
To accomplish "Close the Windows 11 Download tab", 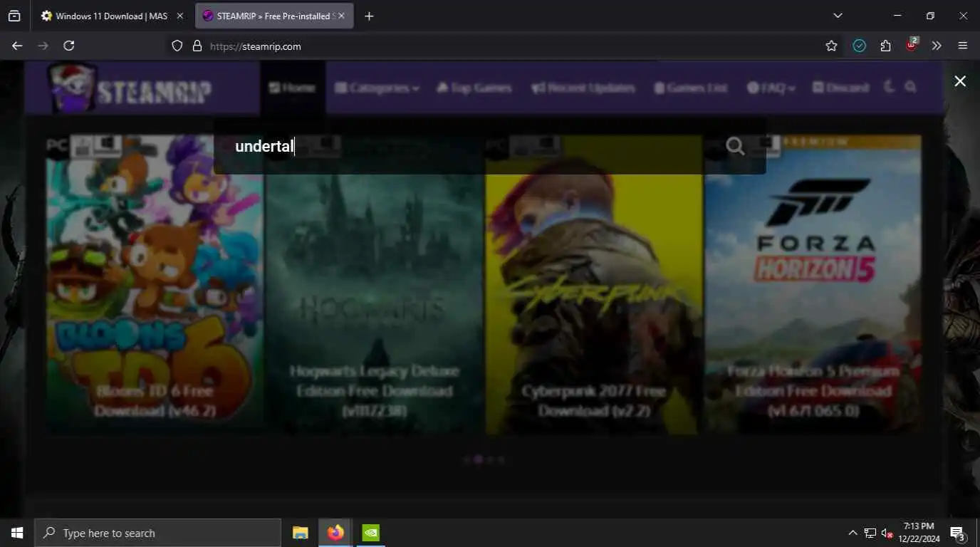I will pyautogui.click(x=179, y=16).
